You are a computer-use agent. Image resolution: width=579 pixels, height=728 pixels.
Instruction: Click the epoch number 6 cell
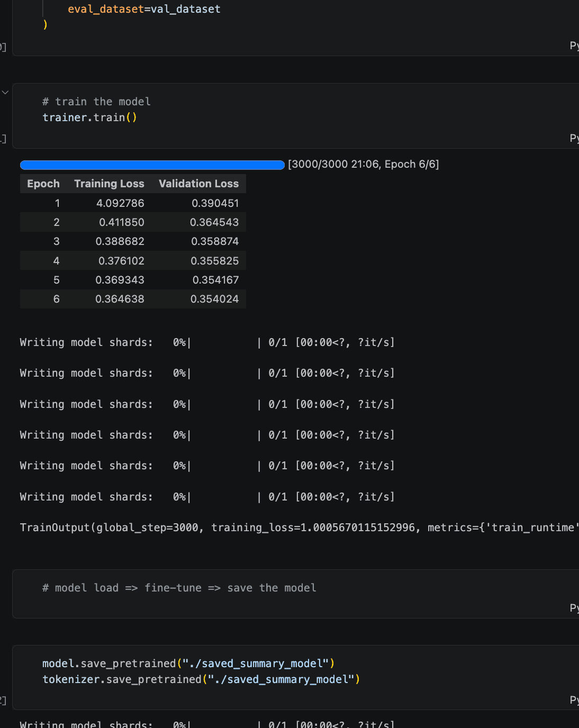tap(57, 299)
